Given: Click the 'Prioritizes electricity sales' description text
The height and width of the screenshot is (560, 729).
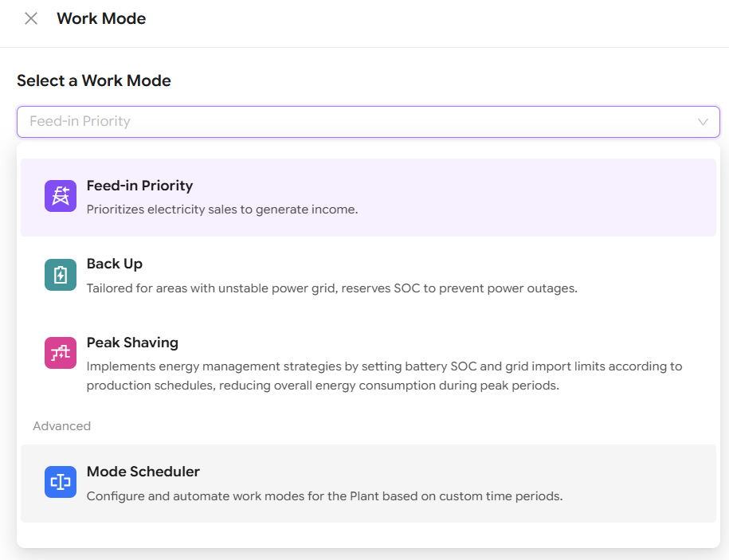Looking at the screenshot, I should coord(222,210).
